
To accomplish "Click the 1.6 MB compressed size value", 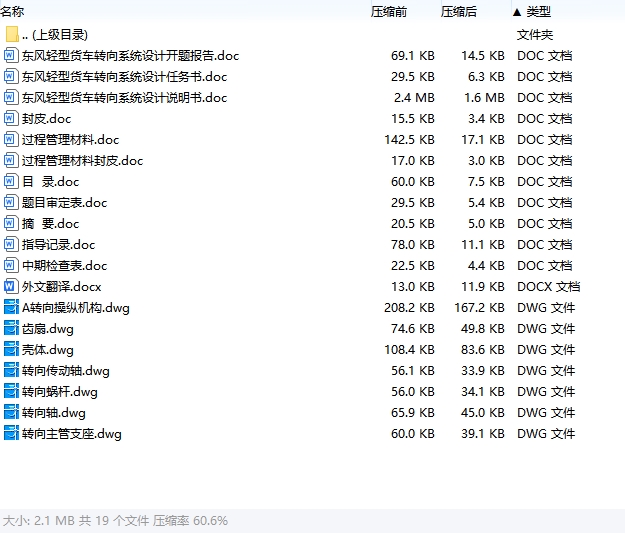I will click(x=484, y=98).
